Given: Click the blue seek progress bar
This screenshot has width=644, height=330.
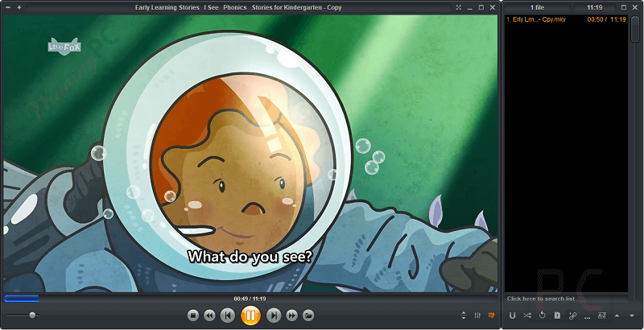Looking at the screenshot, I should (x=22, y=299).
